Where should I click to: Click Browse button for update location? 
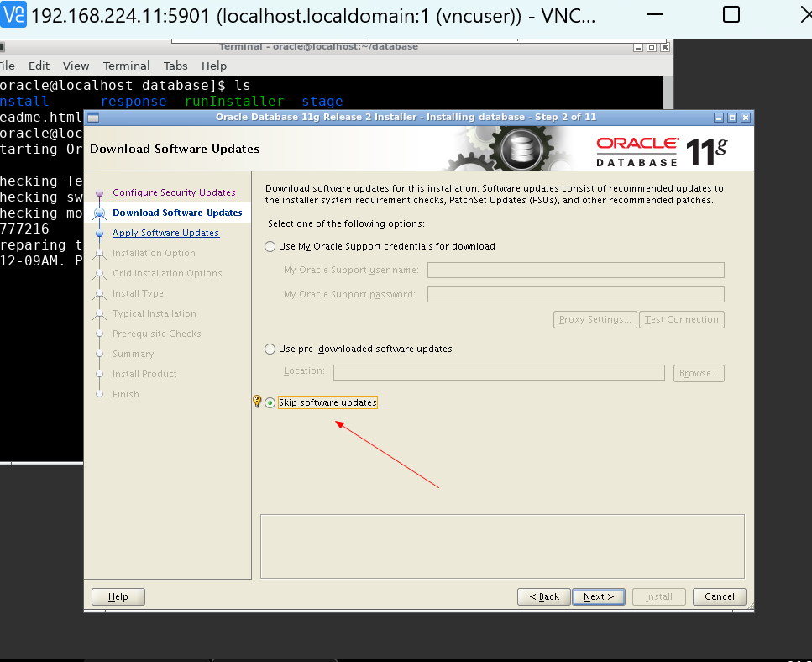pos(699,374)
